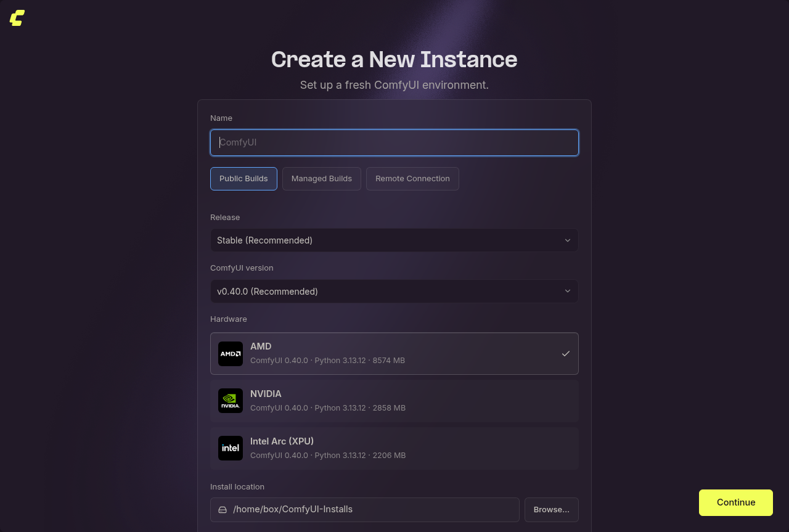Image resolution: width=789 pixels, height=532 pixels.
Task: Click the 'Release' label
Action: (x=225, y=217)
